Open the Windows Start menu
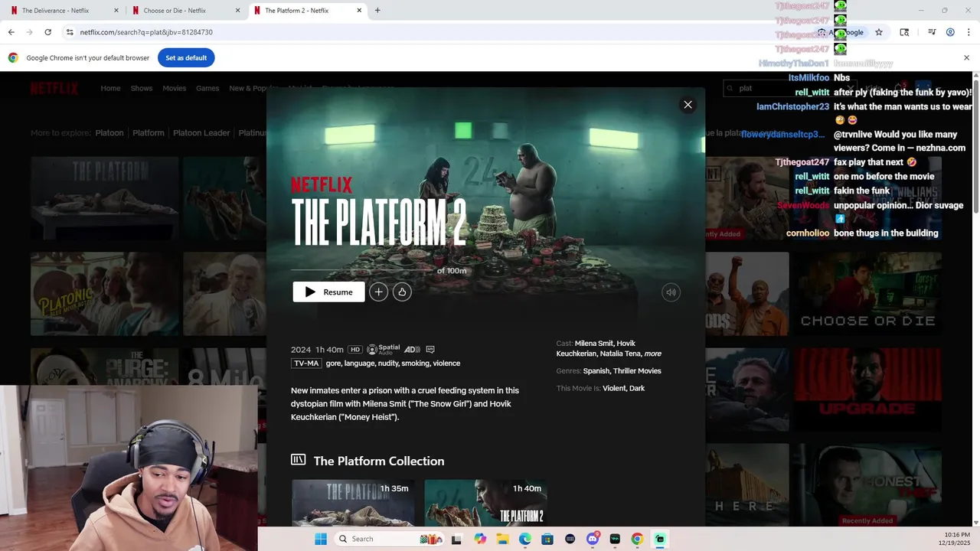This screenshot has height=551, width=980. [321, 539]
